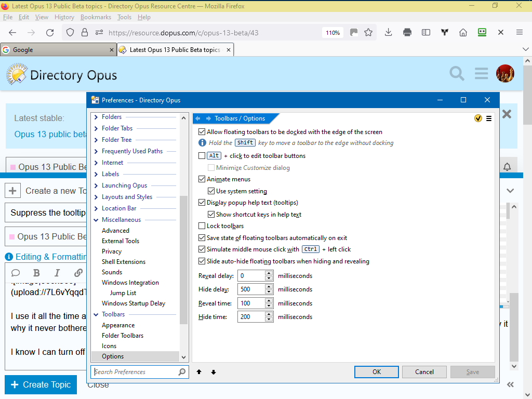The height and width of the screenshot is (399, 532).
Task: Uncheck Use system setting
Action: [211, 191]
